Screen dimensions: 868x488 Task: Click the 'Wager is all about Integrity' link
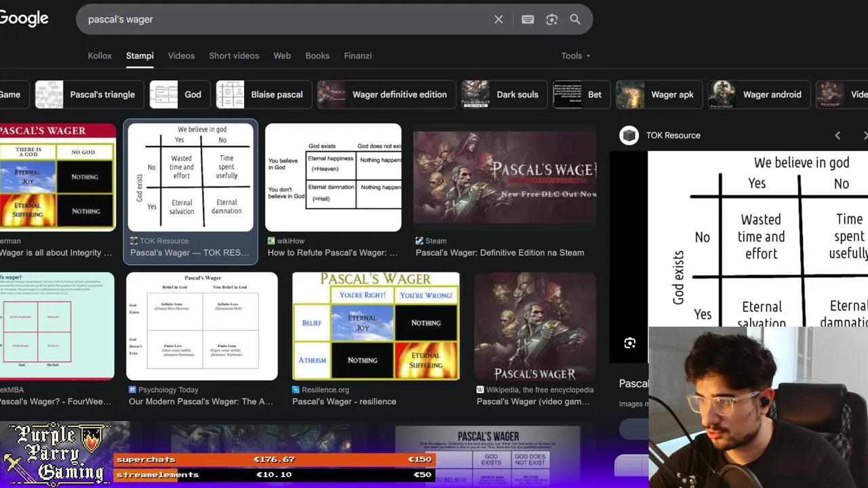[56, 253]
